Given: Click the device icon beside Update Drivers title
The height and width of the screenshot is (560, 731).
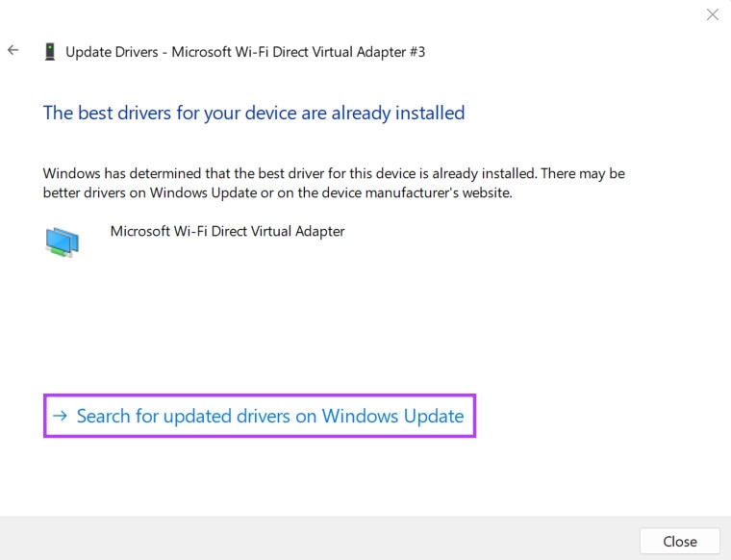Looking at the screenshot, I should (49, 52).
